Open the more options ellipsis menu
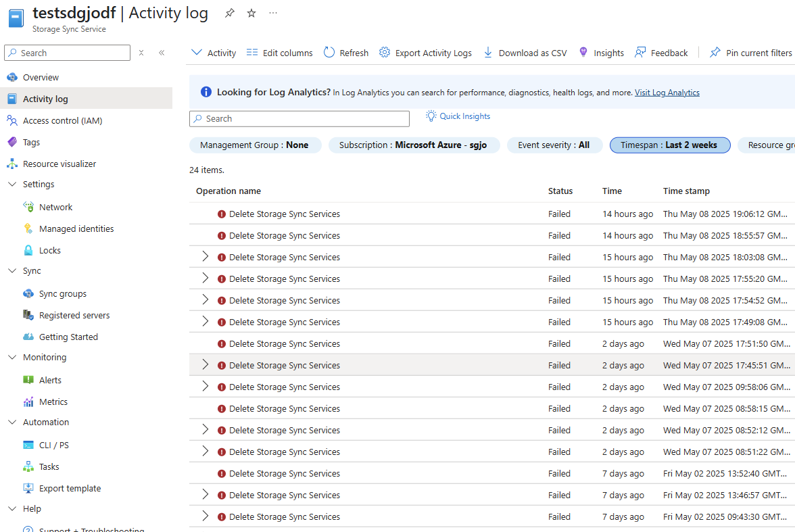 point(273,14)
